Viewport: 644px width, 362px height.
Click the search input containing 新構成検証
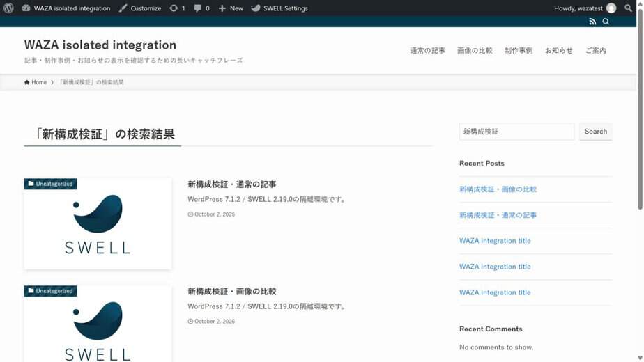tap(516, 132)
